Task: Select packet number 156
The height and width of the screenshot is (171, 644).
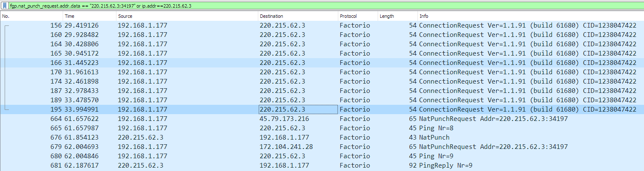Action: (x=322, y=25)
